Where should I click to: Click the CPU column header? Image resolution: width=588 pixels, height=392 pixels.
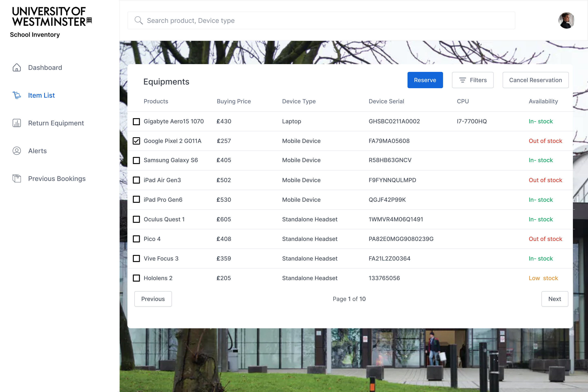tap(463, 101)
